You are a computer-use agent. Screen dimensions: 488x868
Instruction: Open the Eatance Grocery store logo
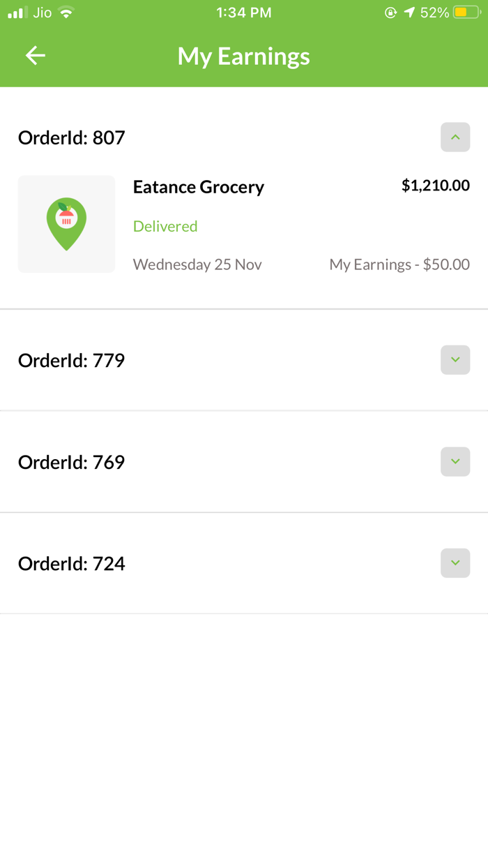click(x=66, y=224)
